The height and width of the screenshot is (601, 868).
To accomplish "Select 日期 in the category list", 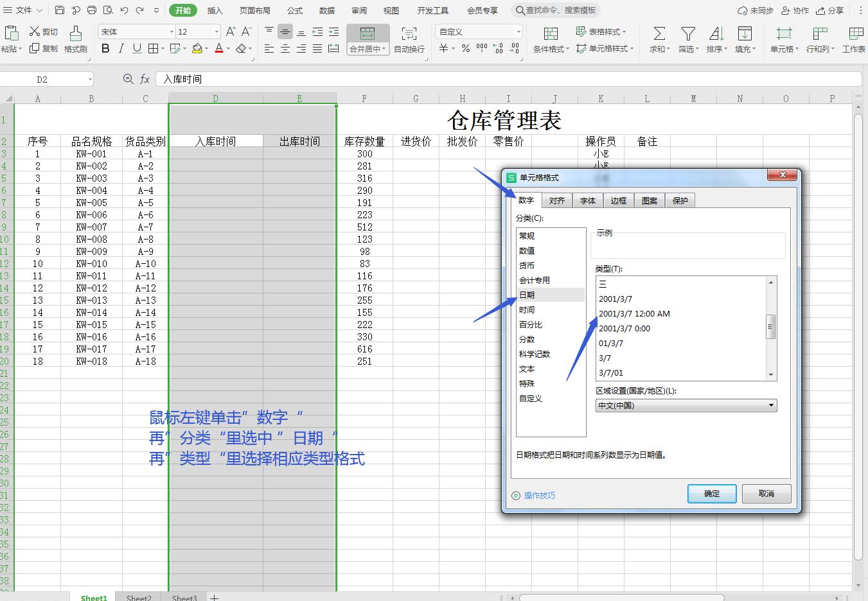I will [527, 295].
